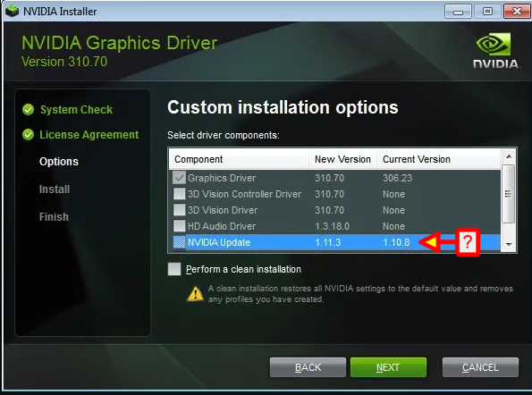This screenshot has height=395, width=532.
Task: Tick the HD Audio Driver checkbox
Action: [179, 226]
